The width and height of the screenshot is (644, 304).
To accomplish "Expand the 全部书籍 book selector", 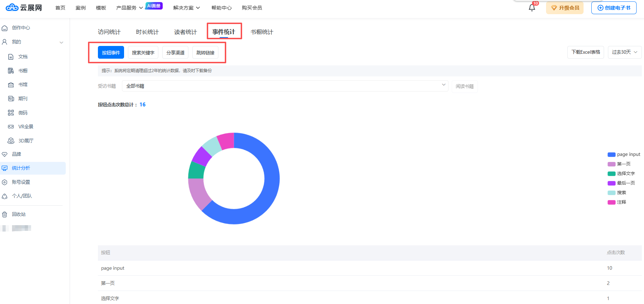I will click(285, 86).
